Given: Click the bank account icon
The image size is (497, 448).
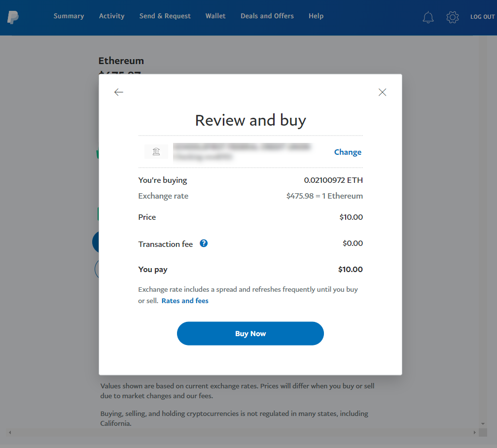Looking at the screenshot, I should click(x=156, y=152).
